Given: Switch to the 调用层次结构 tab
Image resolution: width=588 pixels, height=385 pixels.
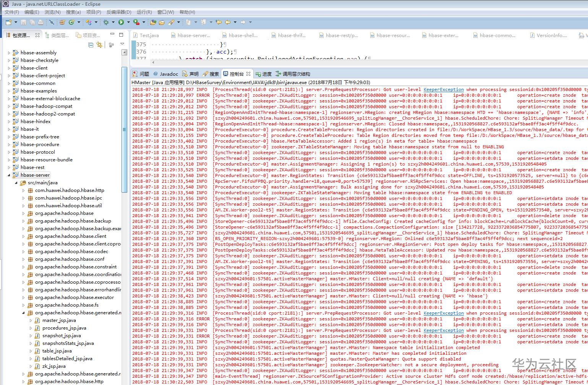Looking at the screenshot, I should pyautogui.click(x=293, y=74).
